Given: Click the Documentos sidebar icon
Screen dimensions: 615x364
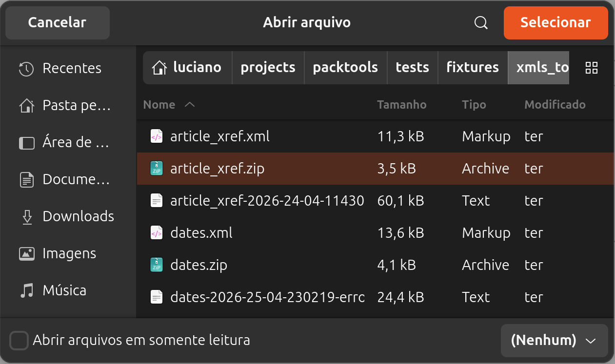Looking at the screenshot, I should [26, 180].
